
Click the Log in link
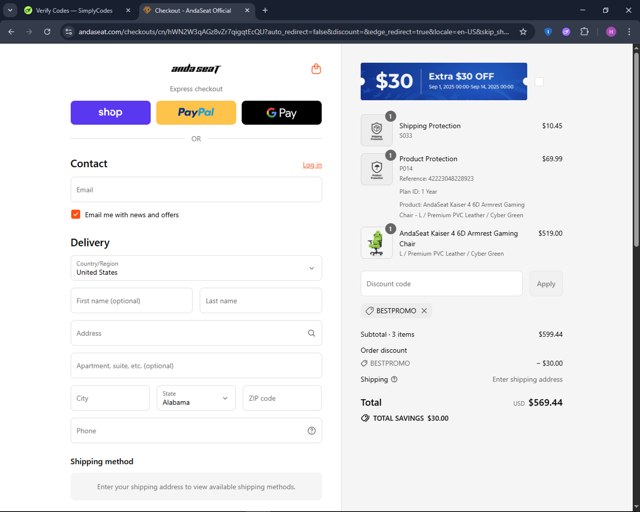(312, 165)
